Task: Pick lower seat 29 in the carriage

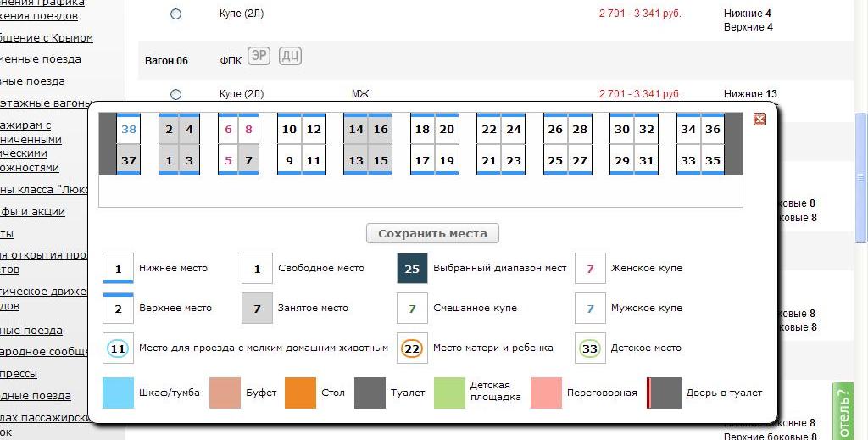Action: pos(622,160)
